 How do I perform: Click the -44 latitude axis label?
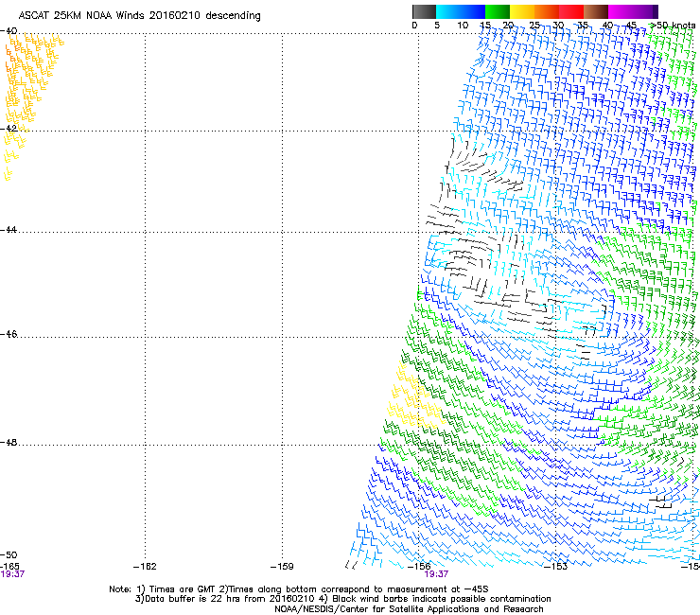9,230
